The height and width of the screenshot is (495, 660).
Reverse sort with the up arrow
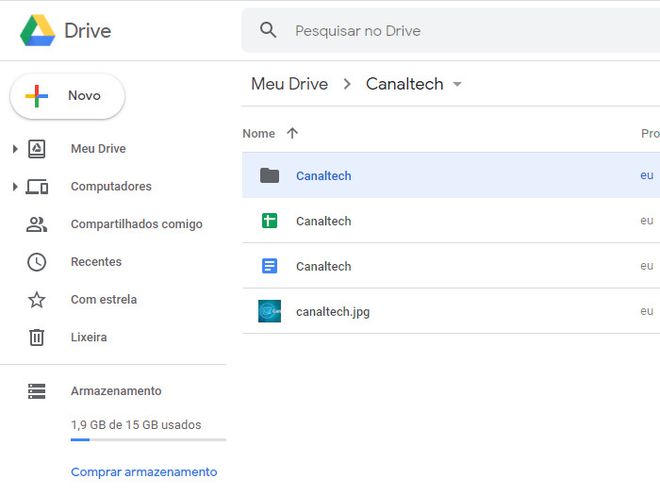click(x=292, y=133)
